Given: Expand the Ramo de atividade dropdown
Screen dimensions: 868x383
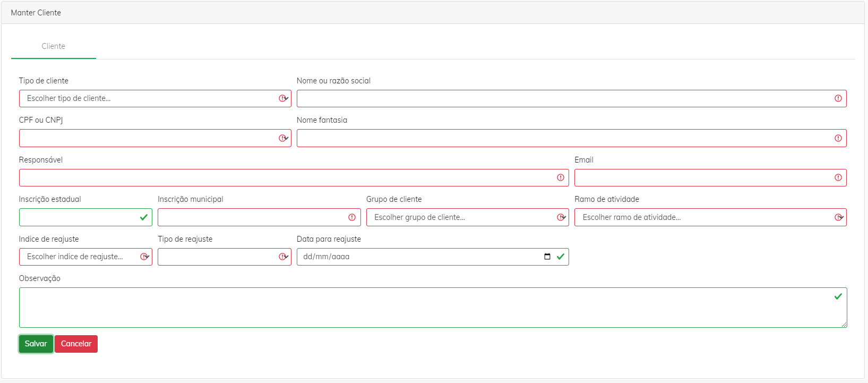Looking at the screenshot, I should point(710,217).
